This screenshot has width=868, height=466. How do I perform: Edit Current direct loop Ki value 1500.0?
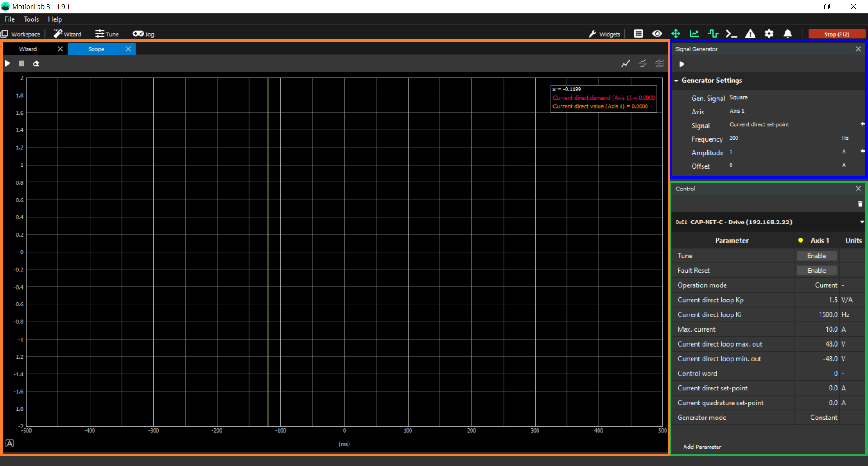point(816,315)
